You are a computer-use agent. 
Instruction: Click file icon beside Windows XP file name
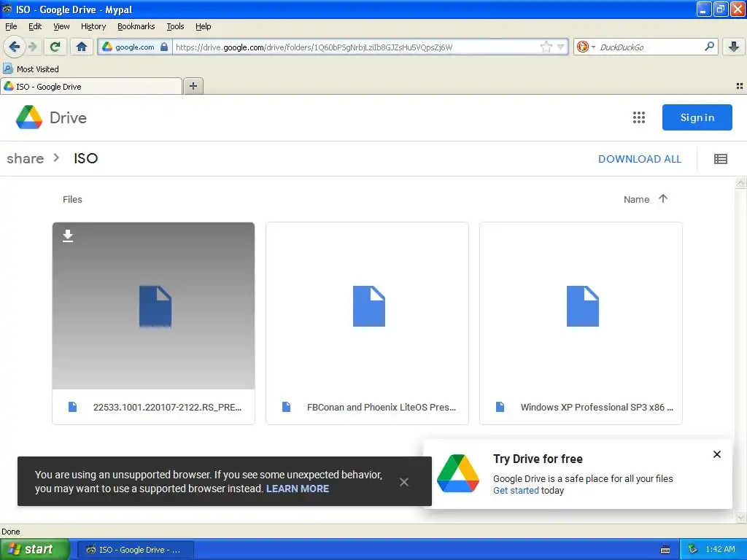(x=500, y=407)
